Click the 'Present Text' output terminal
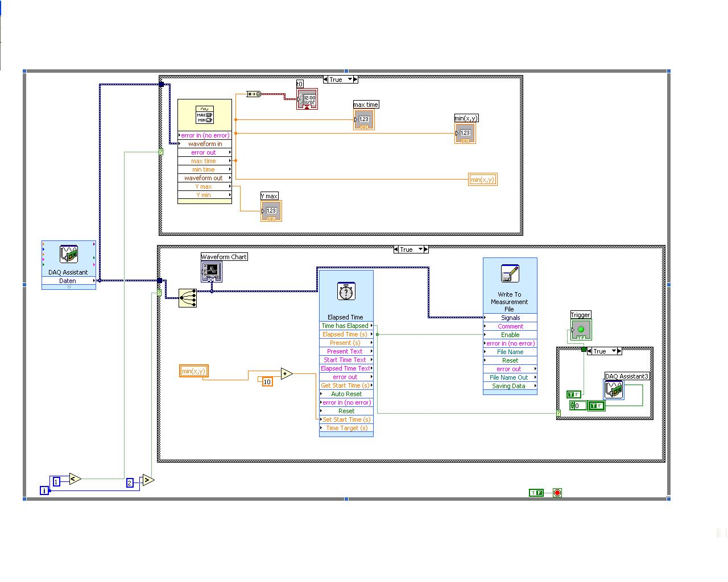The width and height of the screenshot is (728, 582). click(346, 351)
